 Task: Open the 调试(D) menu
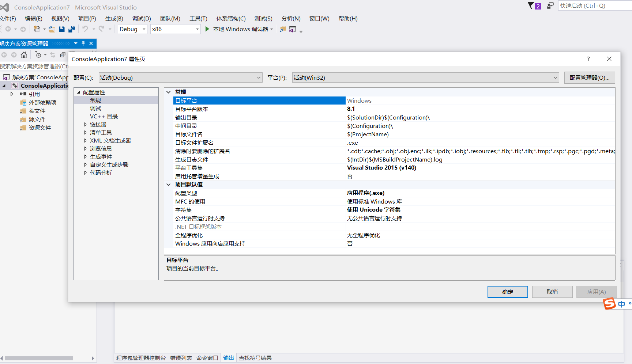[x=142, y=18]
